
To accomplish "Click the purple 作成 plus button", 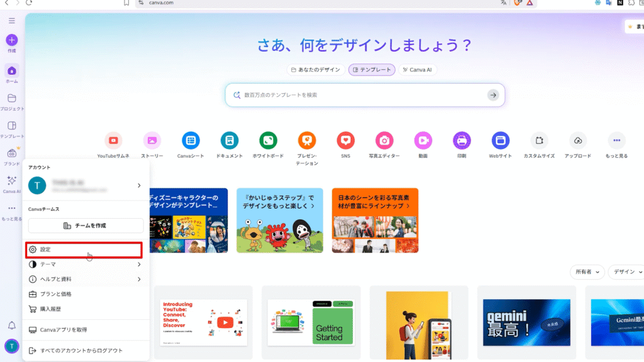I will point(11,40).
